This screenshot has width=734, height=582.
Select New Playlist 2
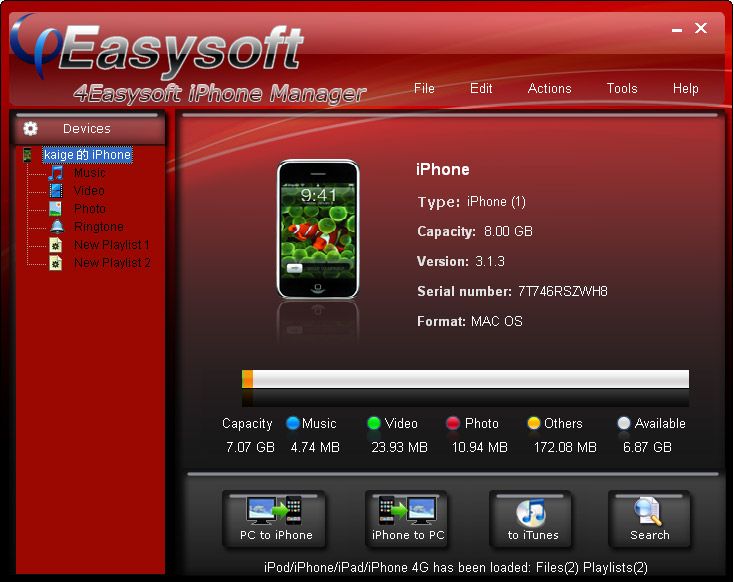(x=112, y=263)
